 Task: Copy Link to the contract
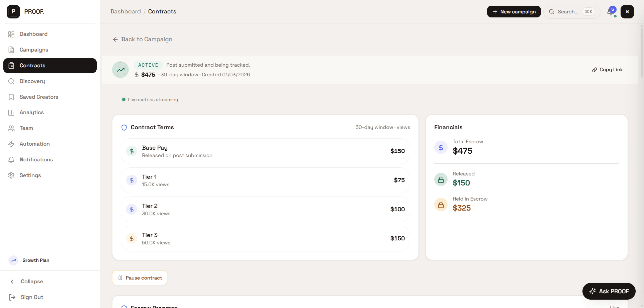click(608, 70)
